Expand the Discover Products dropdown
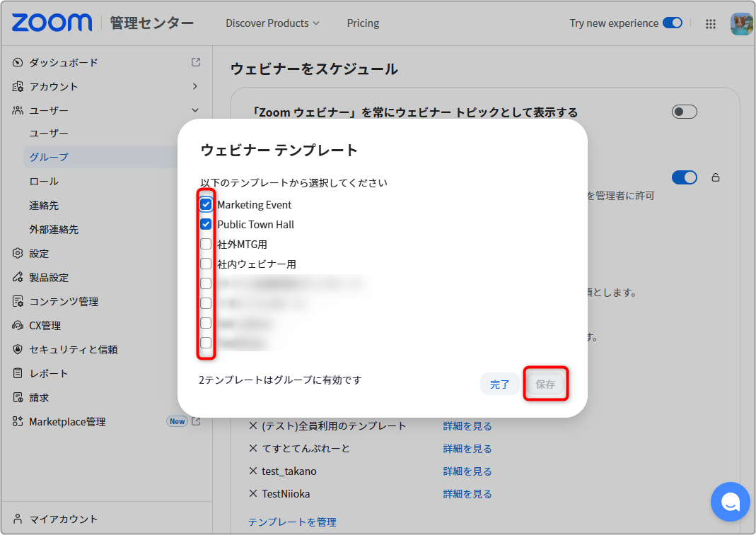756x535 pixels. click(x=272, y=23)
